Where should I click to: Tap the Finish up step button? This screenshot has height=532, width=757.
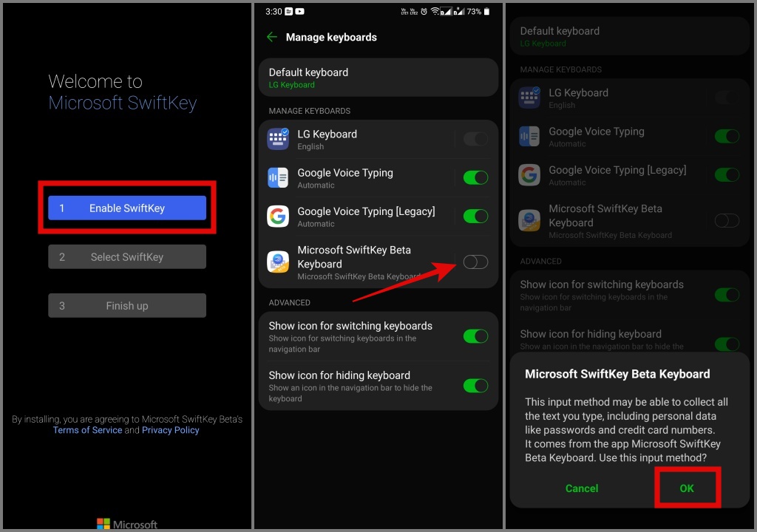[127, 306]
